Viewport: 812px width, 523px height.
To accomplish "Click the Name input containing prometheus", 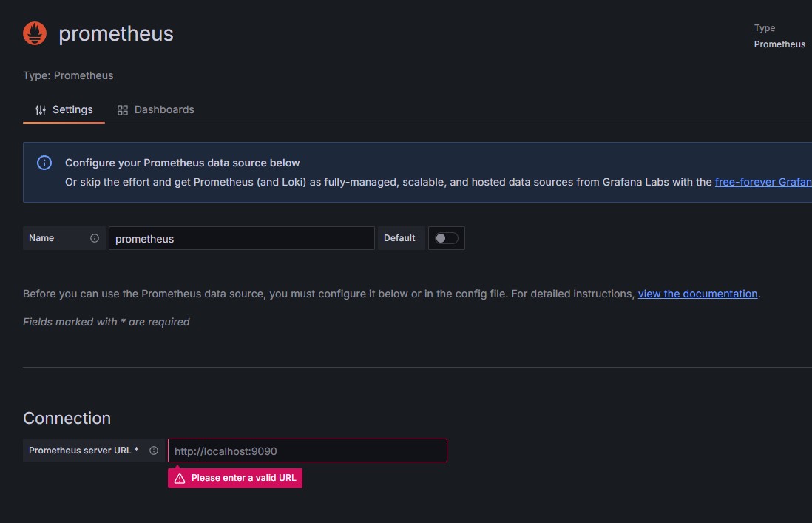I will [241, 238].
